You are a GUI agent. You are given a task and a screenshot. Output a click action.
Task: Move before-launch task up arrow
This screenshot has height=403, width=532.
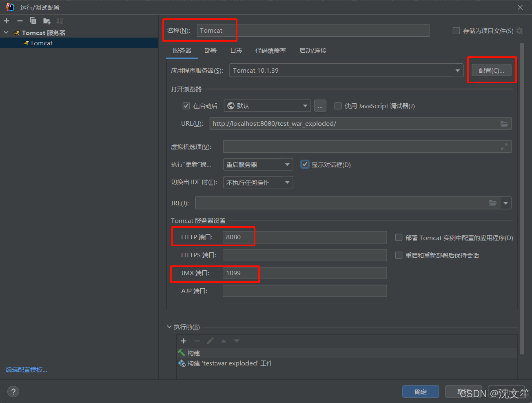(224, 341)
